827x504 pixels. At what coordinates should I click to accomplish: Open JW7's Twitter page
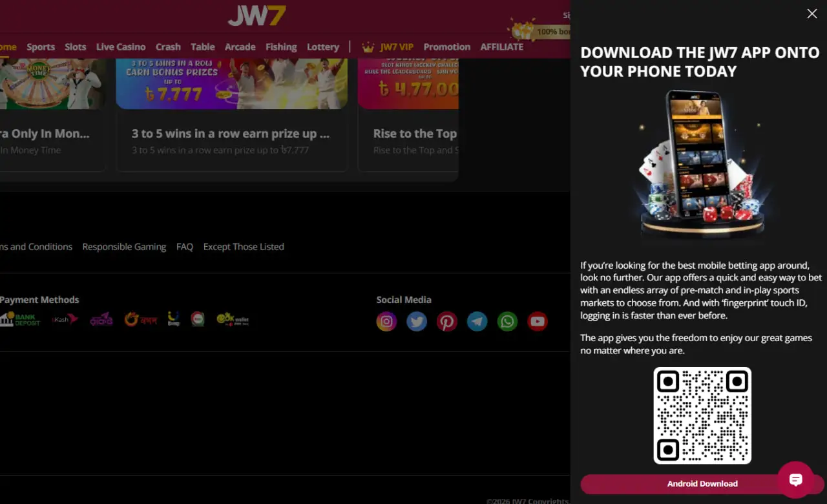pyautogui.click(x=417, y=321)
